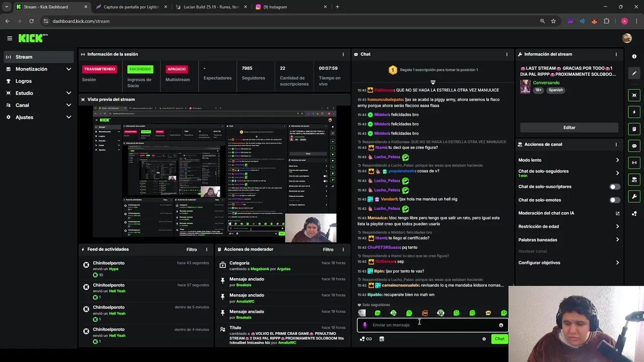Click Filtro in Acciones de moderador

(x=328, y=249)
